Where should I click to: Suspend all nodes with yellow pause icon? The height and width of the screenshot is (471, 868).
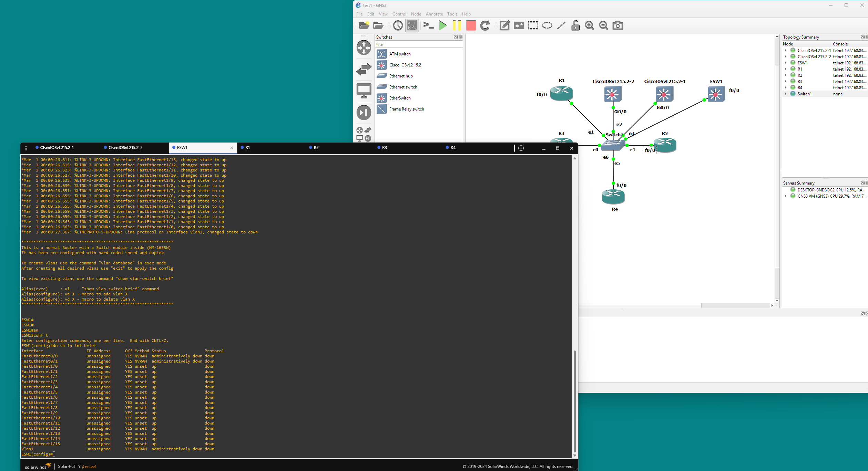(x=457, y=25)
